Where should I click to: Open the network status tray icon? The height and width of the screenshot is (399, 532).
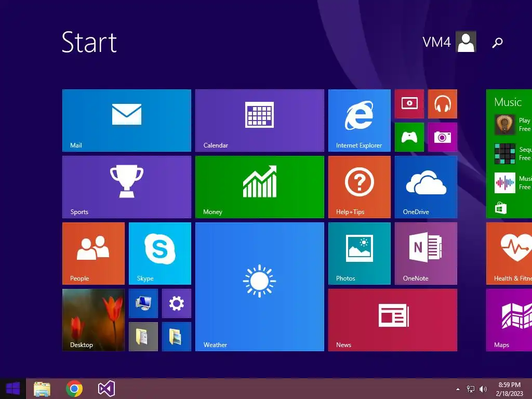click(471, 389)
